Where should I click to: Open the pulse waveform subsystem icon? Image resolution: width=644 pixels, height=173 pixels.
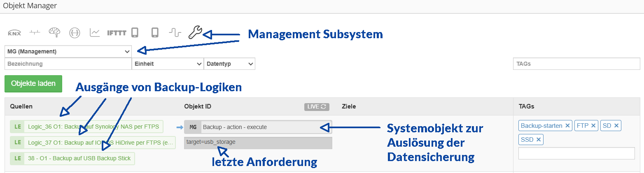coord(175,33)
